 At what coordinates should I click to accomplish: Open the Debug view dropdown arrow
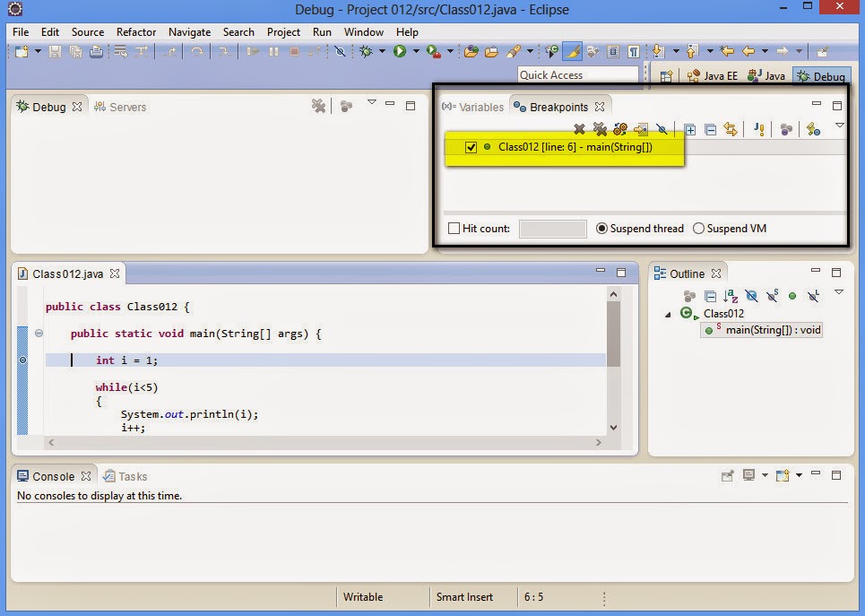(x=372, y=103)
